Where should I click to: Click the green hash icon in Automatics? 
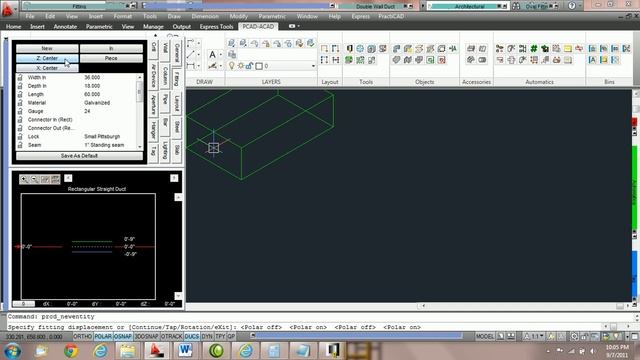tap(533, 49)
